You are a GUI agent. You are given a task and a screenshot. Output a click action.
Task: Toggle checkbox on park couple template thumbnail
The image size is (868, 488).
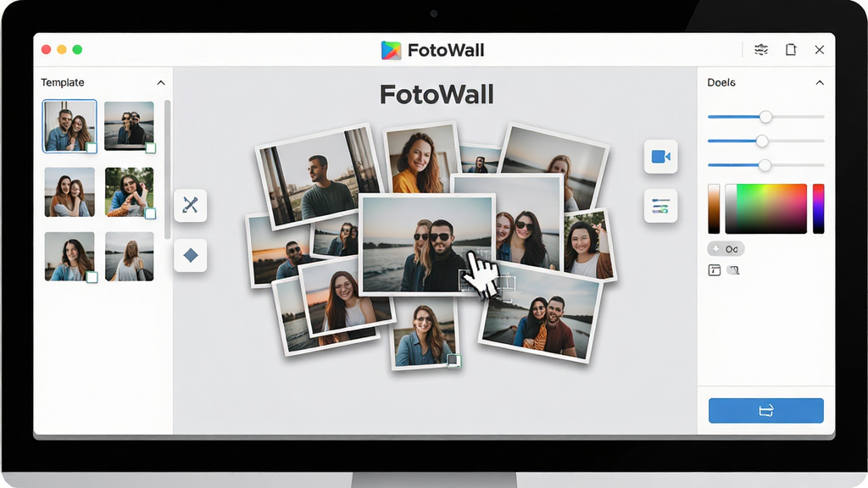click(x=151, y=213)
